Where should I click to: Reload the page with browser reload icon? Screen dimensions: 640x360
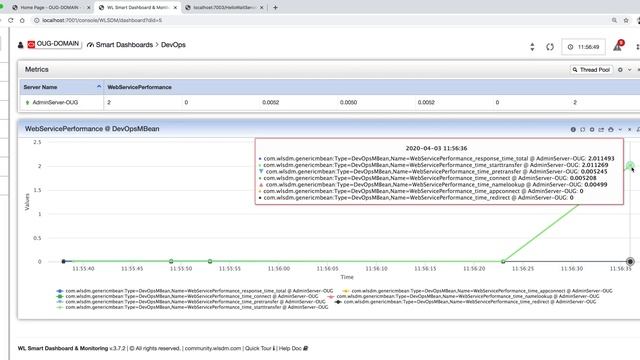11,20
